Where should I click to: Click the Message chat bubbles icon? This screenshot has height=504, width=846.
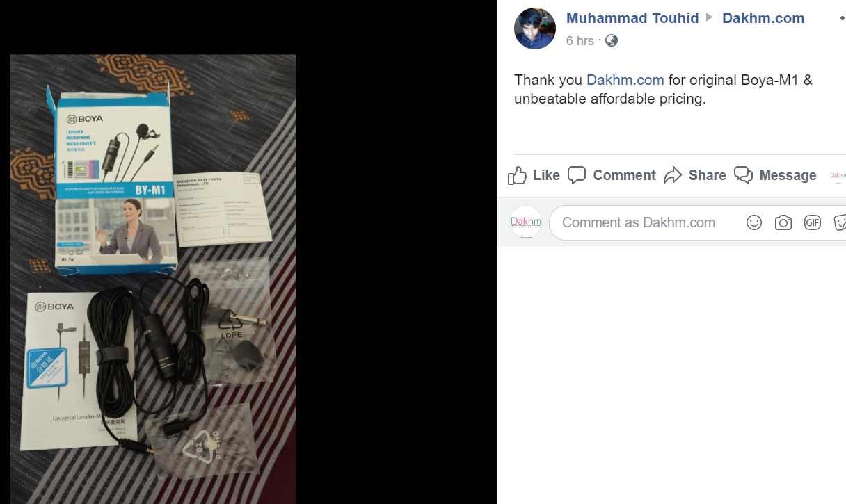click(743, 175)
